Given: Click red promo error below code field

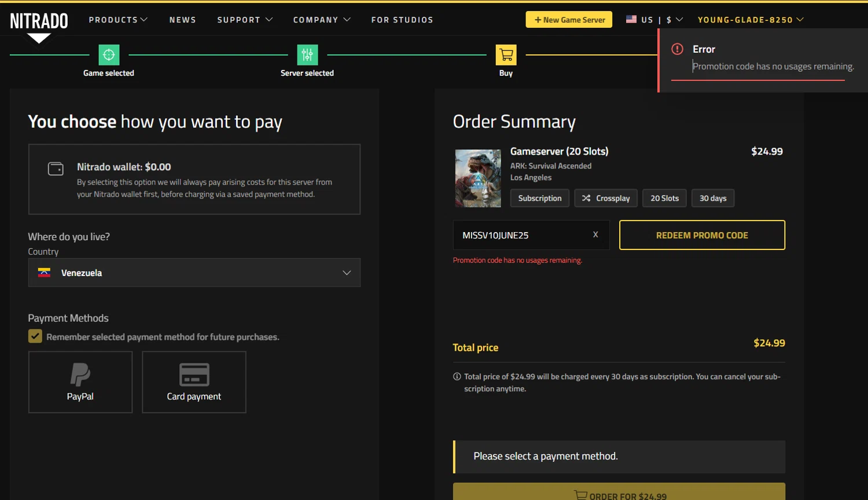Looking at the screenshot, I should [517, 260].
